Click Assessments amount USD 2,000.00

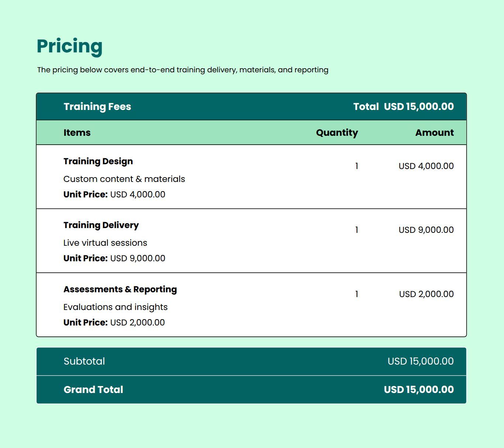pyautogui.click(x=426, y=294)
